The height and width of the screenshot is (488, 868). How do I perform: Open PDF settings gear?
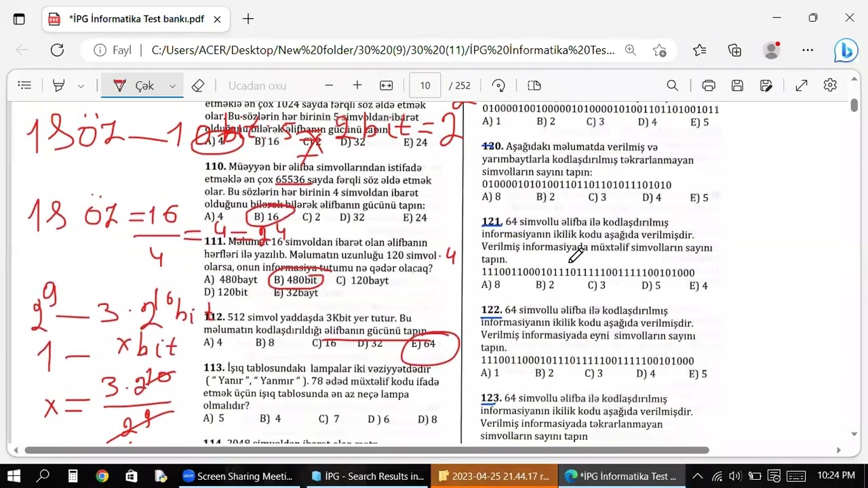(830, 85)
